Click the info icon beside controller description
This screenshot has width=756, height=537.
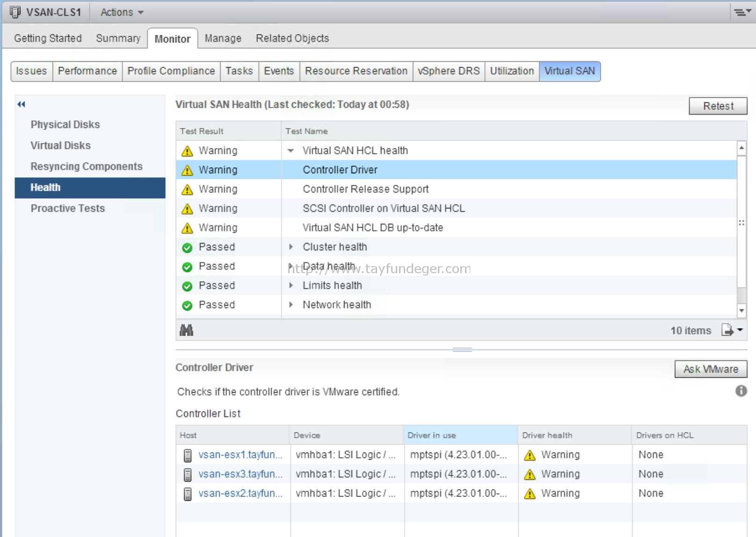[x=741, y=391]
